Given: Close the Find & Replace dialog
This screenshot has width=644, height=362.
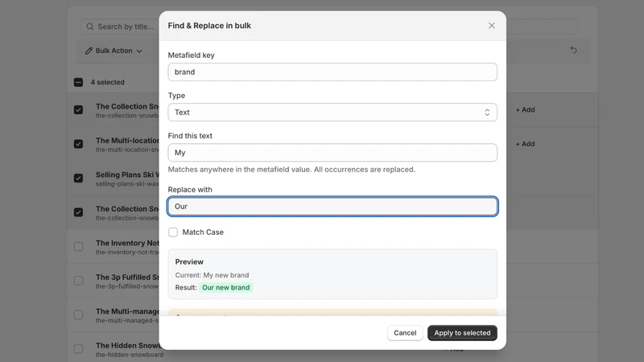Looking at the screenshot, I should 491,26.
